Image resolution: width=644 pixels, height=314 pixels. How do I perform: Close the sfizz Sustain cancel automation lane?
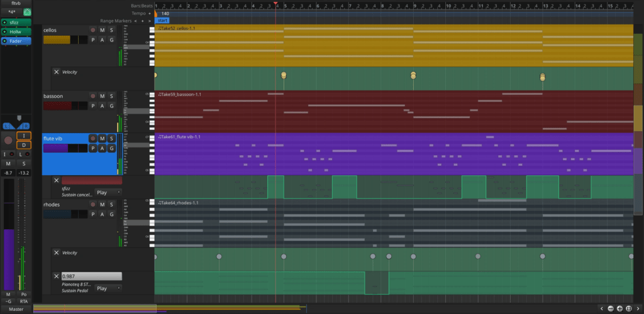coord(56,180)
